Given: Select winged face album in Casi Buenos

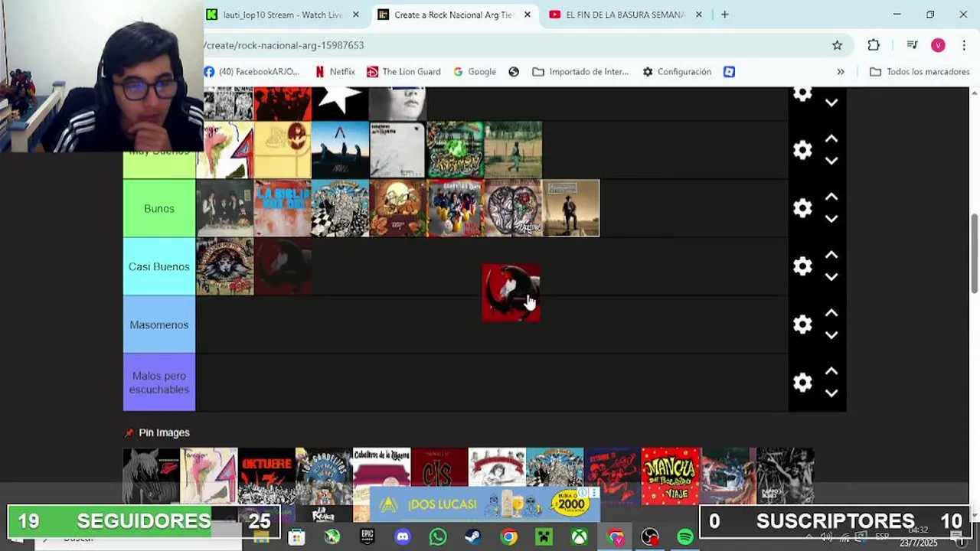Looking at the screenshot, I should [225, 266].
